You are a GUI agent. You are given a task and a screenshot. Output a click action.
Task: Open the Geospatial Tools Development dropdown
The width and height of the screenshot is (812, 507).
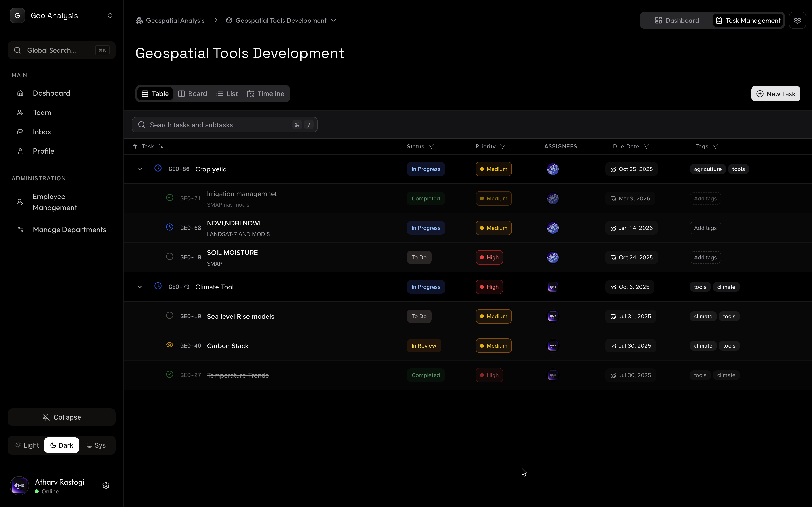[333, 20]
